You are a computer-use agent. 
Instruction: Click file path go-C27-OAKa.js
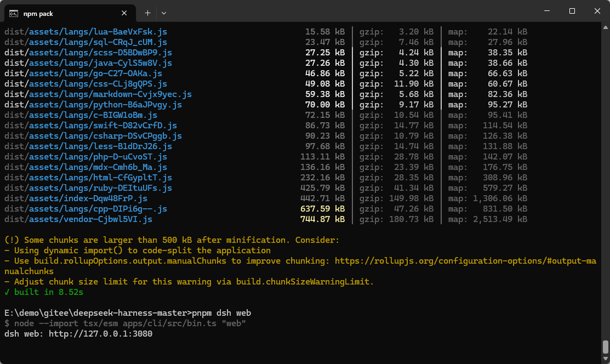(x=83, y=73)
